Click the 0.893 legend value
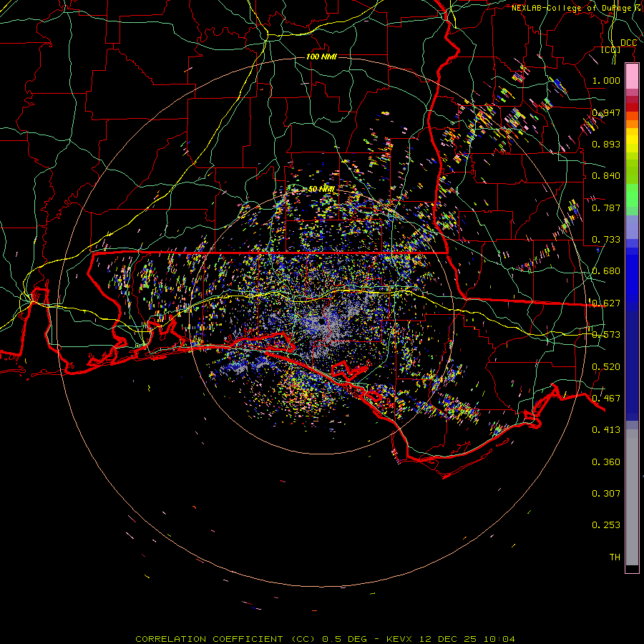Viewport: 644px width, 644px height. (x=606, y=144)
